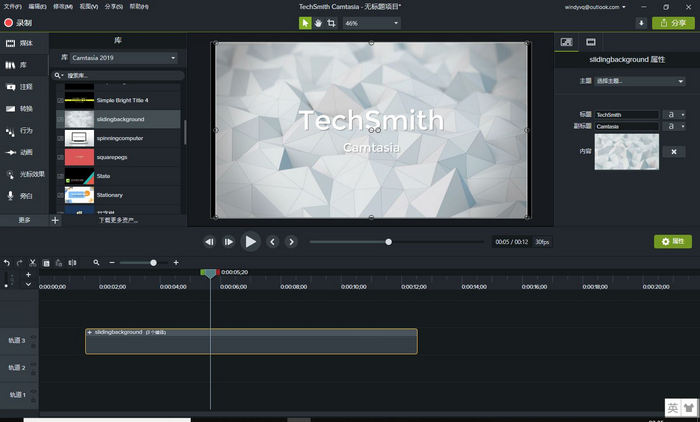Open the 注释 annotations tab
This screenshot has height=422, width=700.
(24, 87)
